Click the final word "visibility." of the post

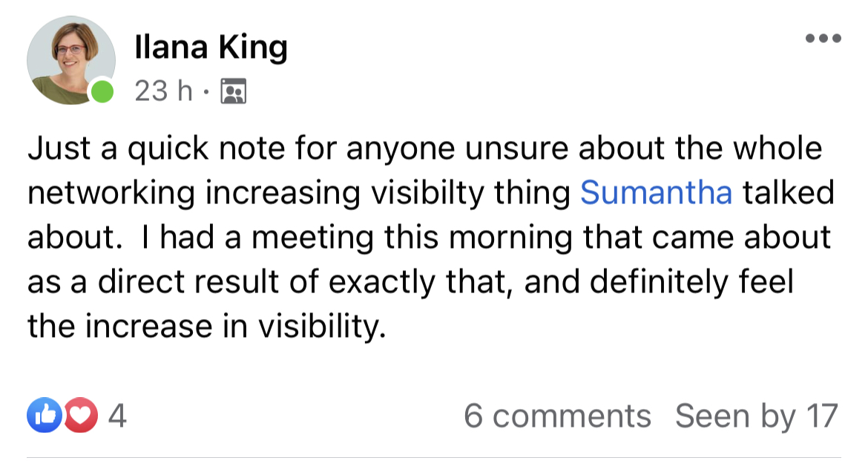(x=322, y=326)
